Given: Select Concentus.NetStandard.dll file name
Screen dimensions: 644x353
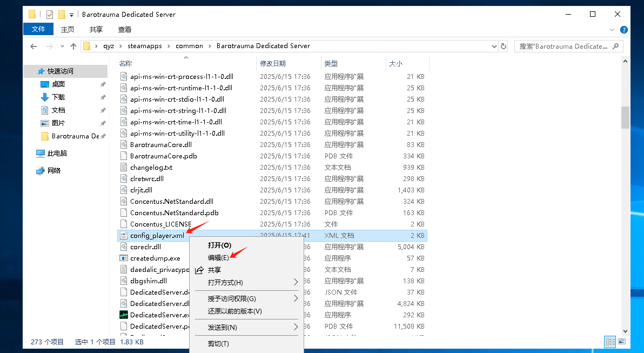Looking at the screenshot, I should tap(172, 201).
